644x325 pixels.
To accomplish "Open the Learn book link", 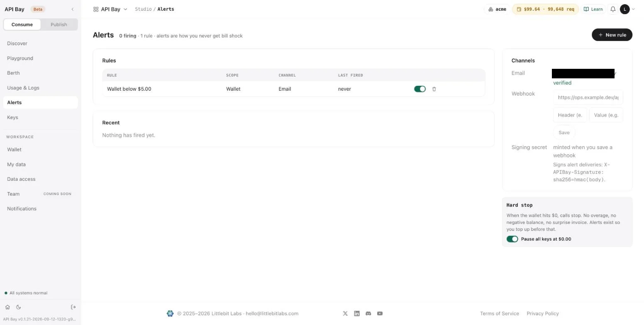I will (x=593, y=9).
